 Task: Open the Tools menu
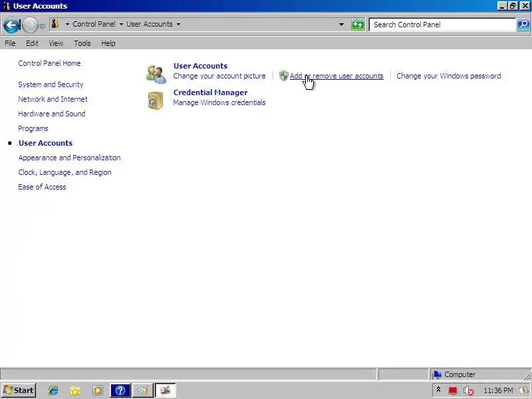tap(82, 43)
